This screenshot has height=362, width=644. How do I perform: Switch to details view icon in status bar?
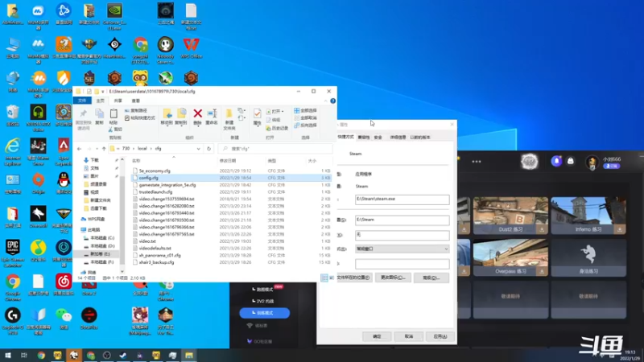324,278
